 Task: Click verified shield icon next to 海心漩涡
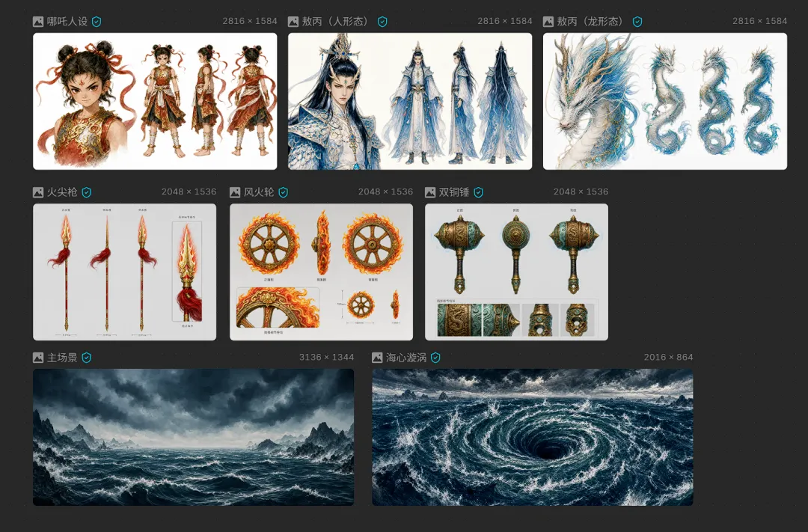pyautogui.click(x=435, y=358)
